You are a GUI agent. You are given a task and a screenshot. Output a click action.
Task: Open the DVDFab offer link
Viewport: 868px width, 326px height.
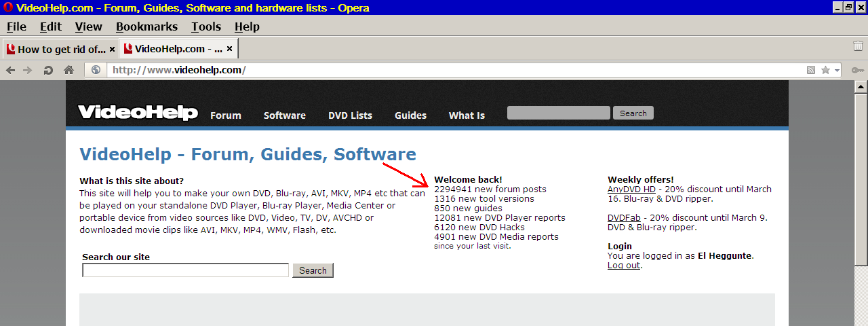(624, 218)
